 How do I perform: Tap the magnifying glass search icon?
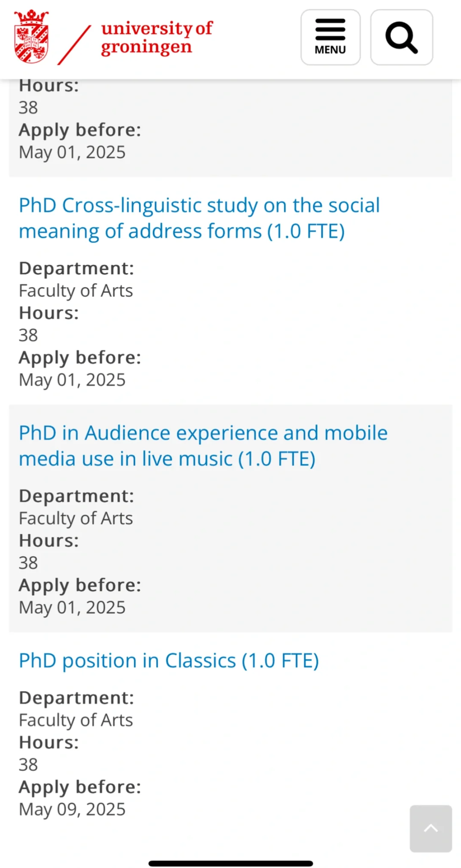(x=401, y=38)
